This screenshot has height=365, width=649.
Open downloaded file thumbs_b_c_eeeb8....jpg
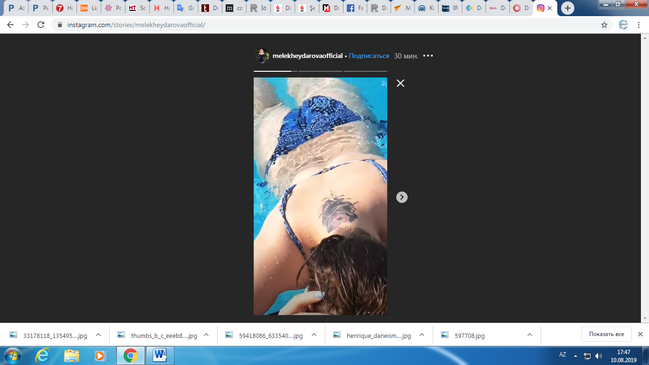(158, 335)
